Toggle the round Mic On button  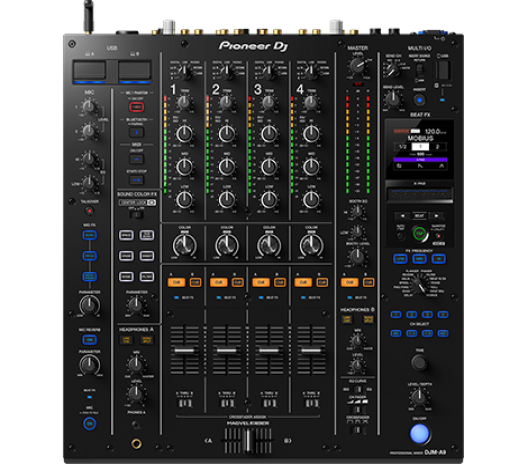coord(89,424)
